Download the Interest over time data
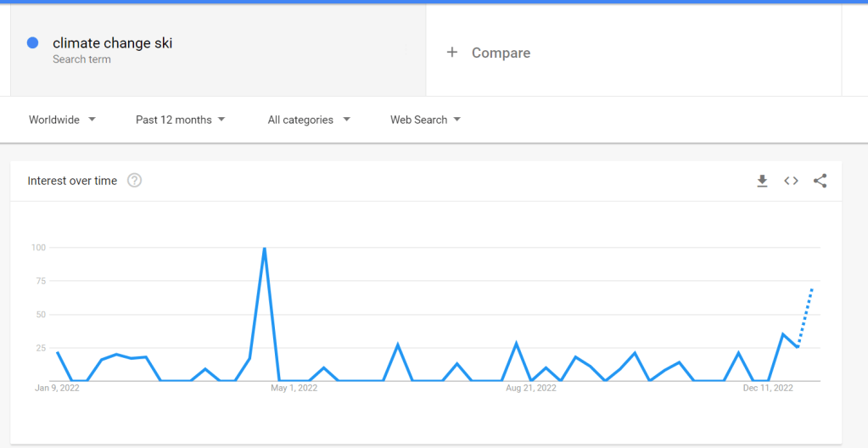Screen dimensions: 868x448 pos(762,181)
